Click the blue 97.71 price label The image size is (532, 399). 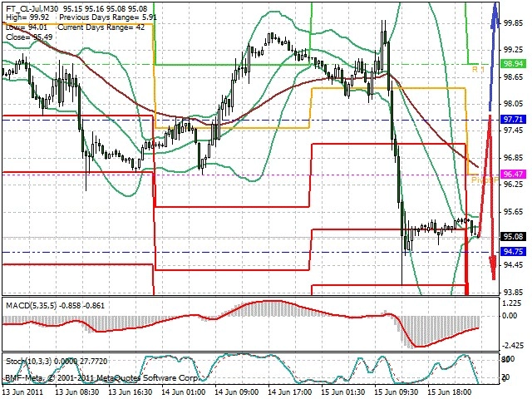click(513, 120)
